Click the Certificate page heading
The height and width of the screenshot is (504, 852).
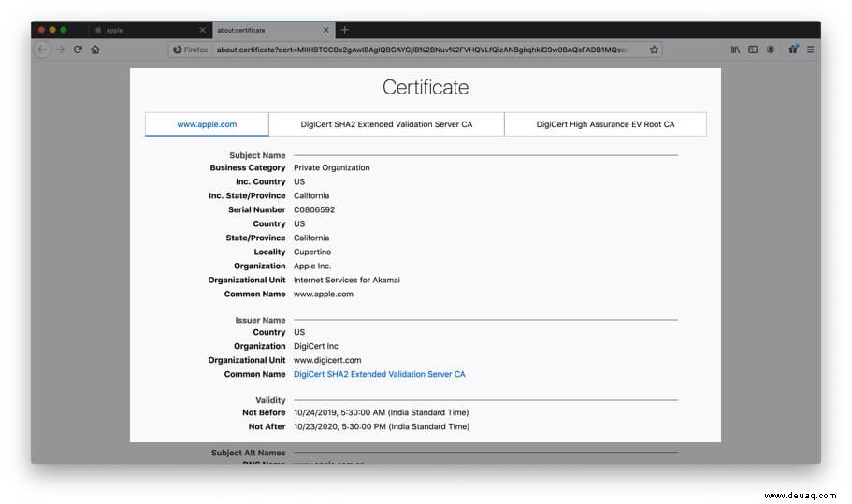coord(426,88)
